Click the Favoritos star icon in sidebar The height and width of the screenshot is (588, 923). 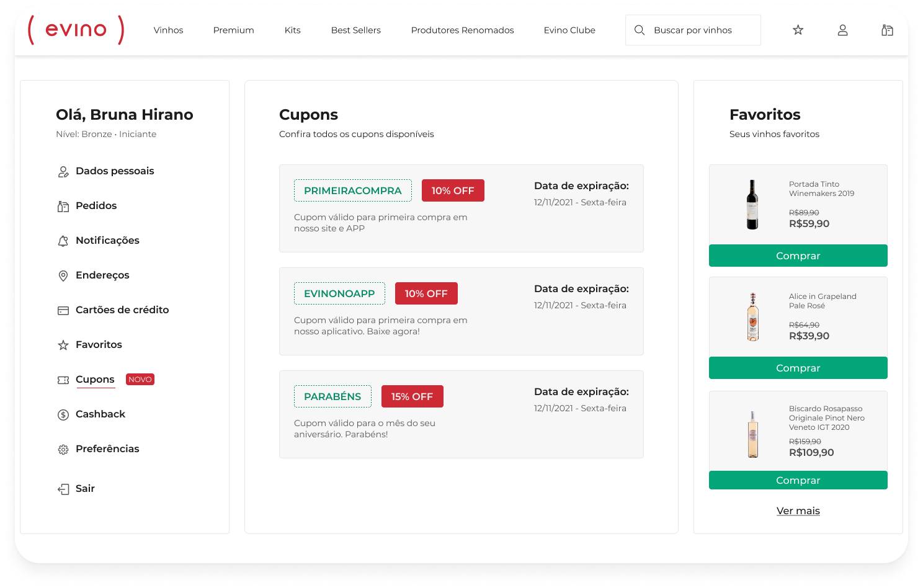[x=63, y=345]
